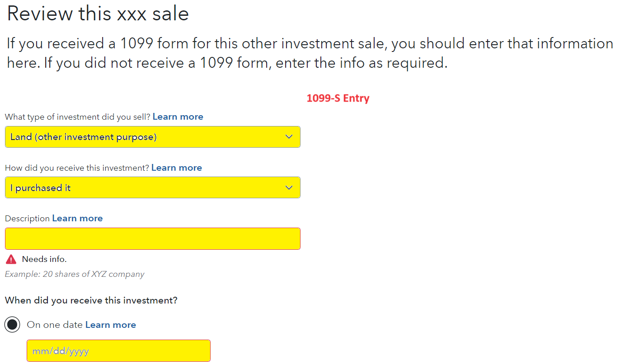Click the red warning triangle icon

click(11, 259)
